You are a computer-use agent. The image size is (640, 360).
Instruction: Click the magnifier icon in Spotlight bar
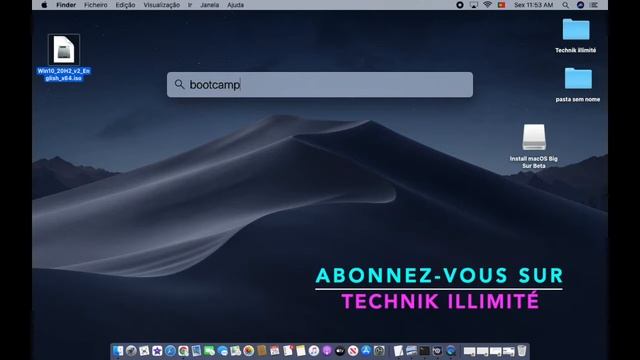point(179,84)
